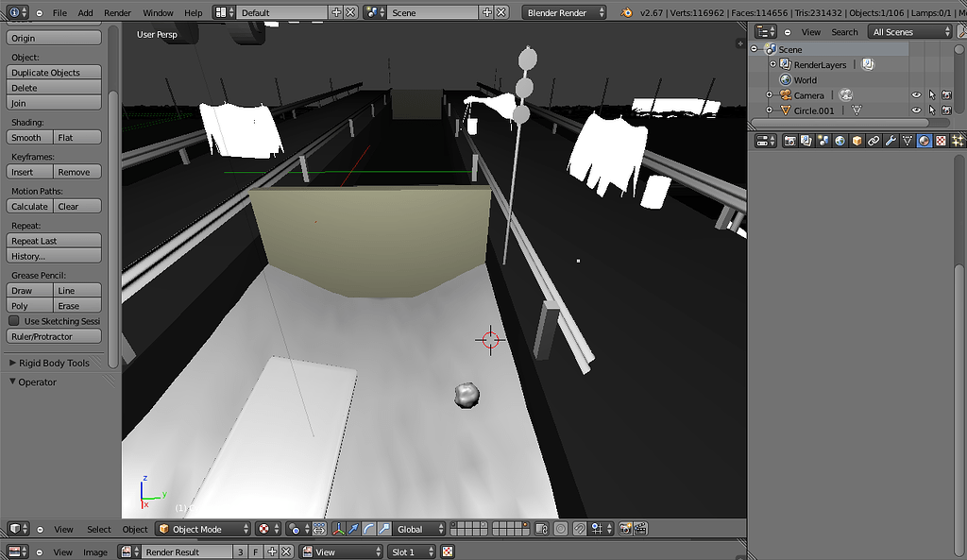Toggle Camera renderability icon
This screenshot has width=967, height=560.
tap(946, 95)
